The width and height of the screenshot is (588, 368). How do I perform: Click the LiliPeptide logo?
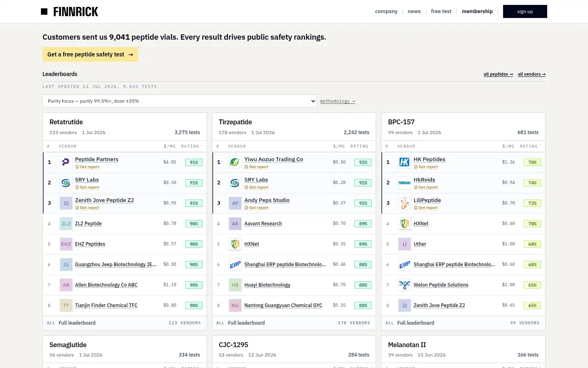point(404,203)
